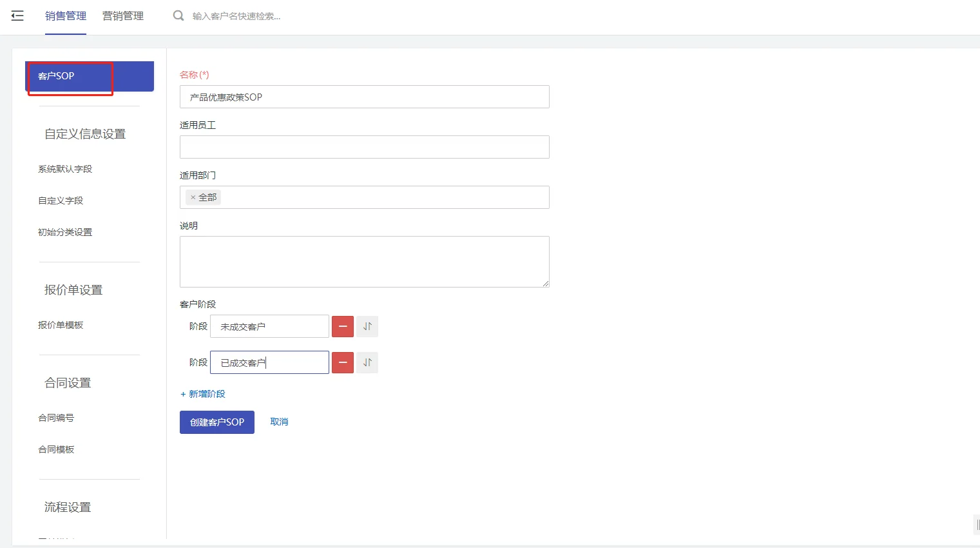Click in the 说明 text area
The height and width of the screenshot is (548, 980).
tap(365, 262)
